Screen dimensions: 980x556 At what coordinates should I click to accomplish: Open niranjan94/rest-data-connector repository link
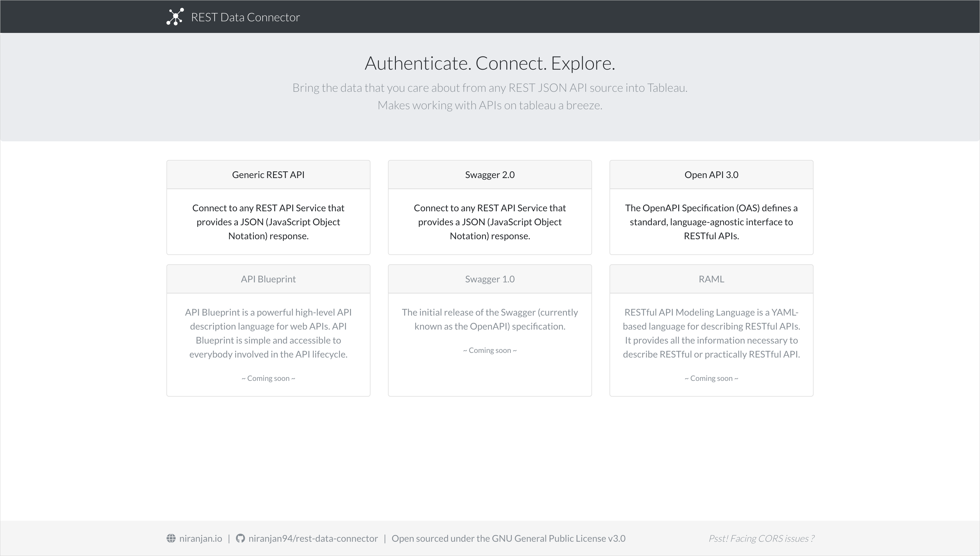[313, 539]
